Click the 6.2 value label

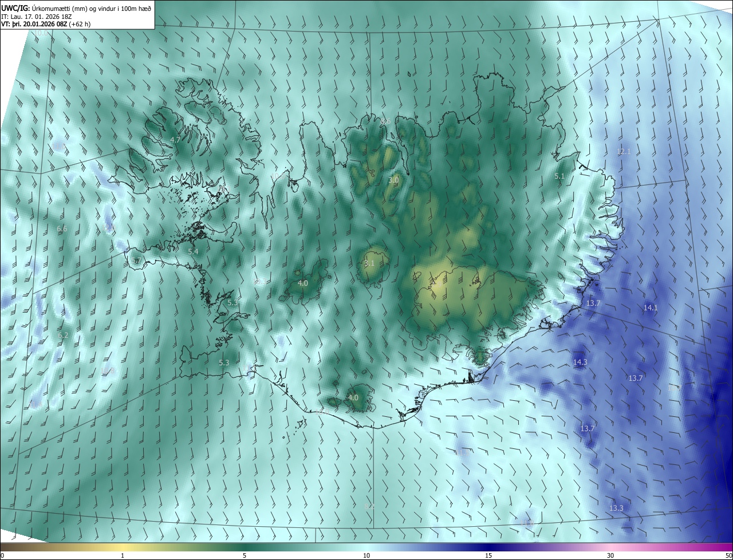click(x=63, y=335)
